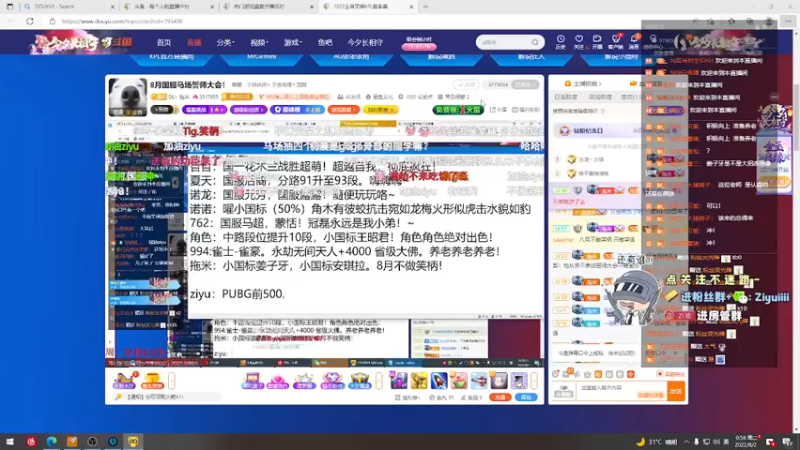This screenshot has width=800, height=450.
Task: Reload the page with refresh button
Action: tap(30, 21)
